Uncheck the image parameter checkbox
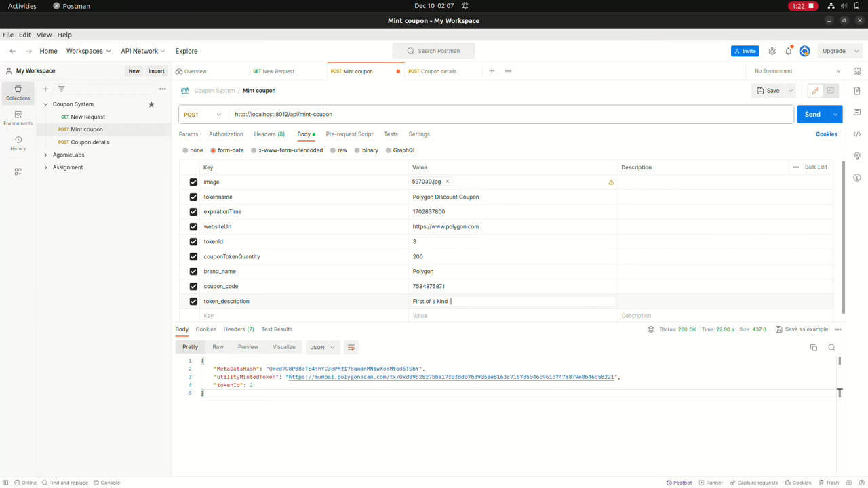 point(193,182)
